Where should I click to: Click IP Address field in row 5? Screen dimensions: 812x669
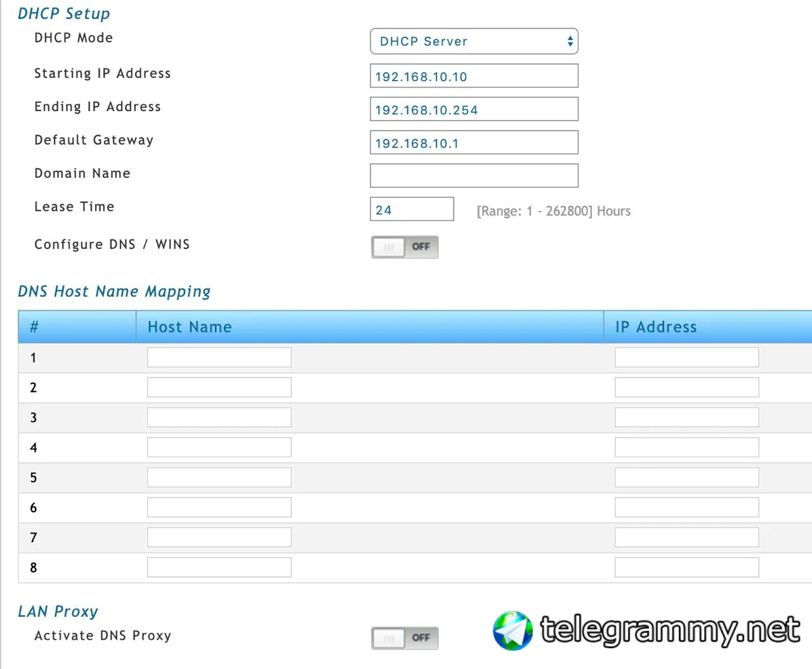coord(687,477)
